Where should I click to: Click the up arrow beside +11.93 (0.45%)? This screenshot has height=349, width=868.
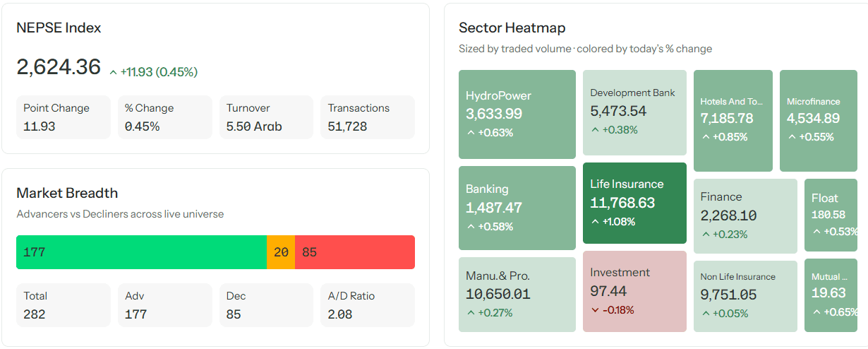[x=113, y=73]
